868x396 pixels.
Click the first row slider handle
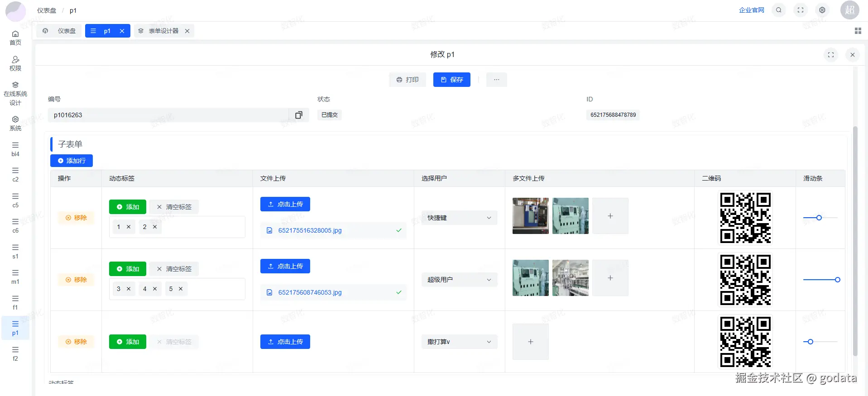819,218
